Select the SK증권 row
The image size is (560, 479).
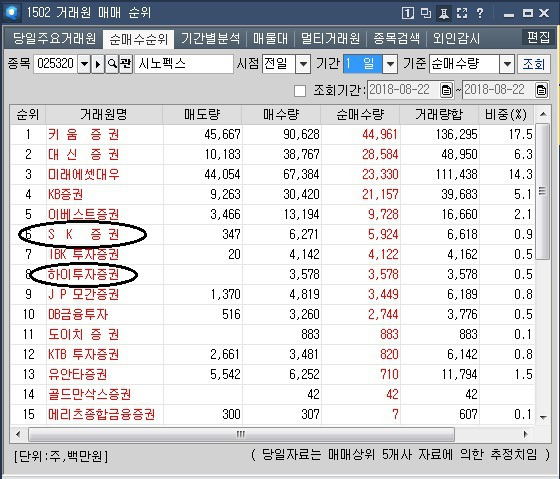tap(272, 235)
